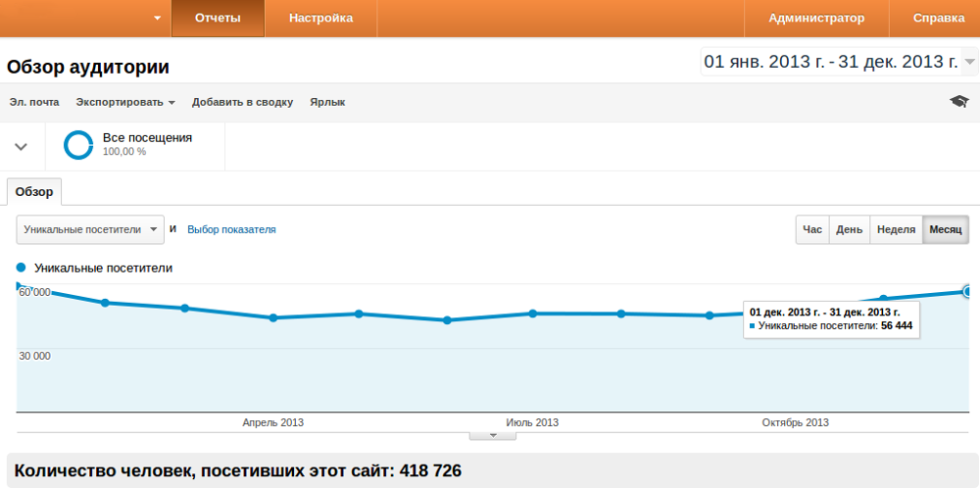Open the 'Отчеты' top menu

pos(218,19)
